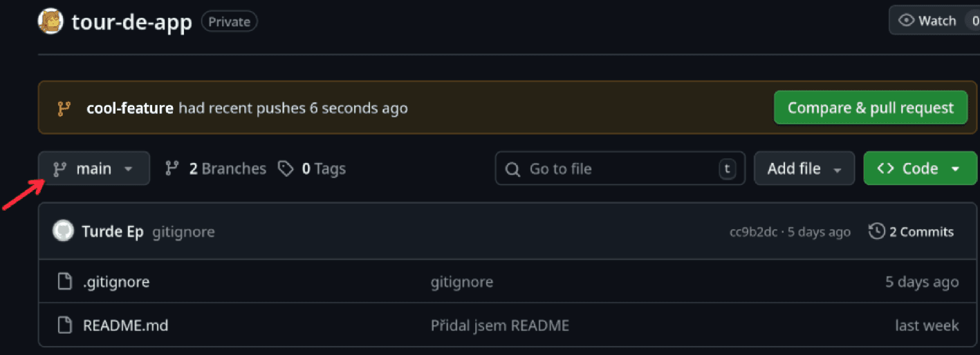View the 2 Branches list
This screenshot has width=980, height=355.
click(227, 169)
